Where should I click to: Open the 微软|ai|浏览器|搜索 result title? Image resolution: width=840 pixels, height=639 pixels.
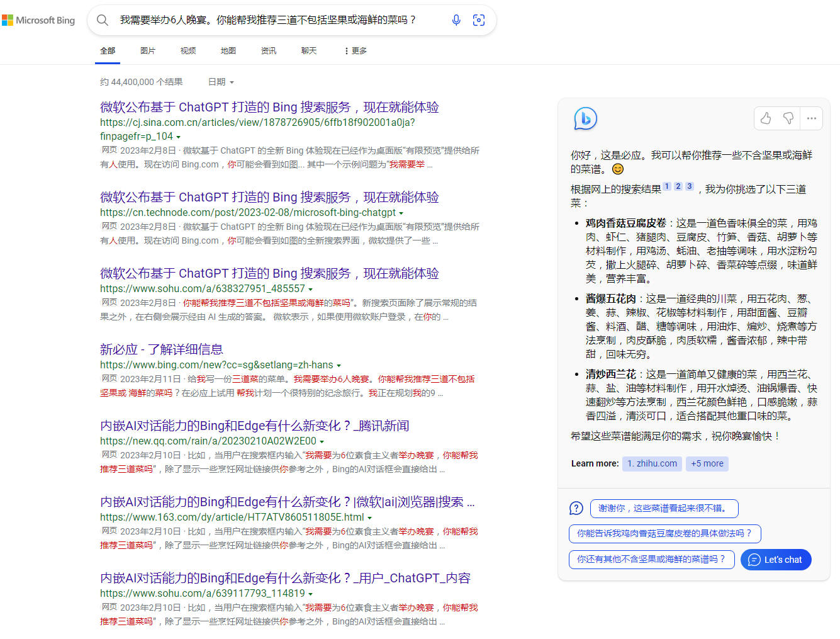[x=288, y=502]
